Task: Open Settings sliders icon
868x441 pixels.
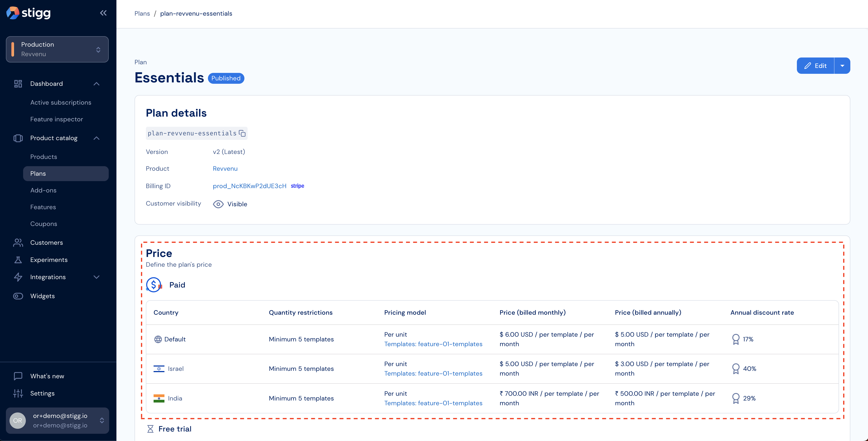Action: [18, 393]
